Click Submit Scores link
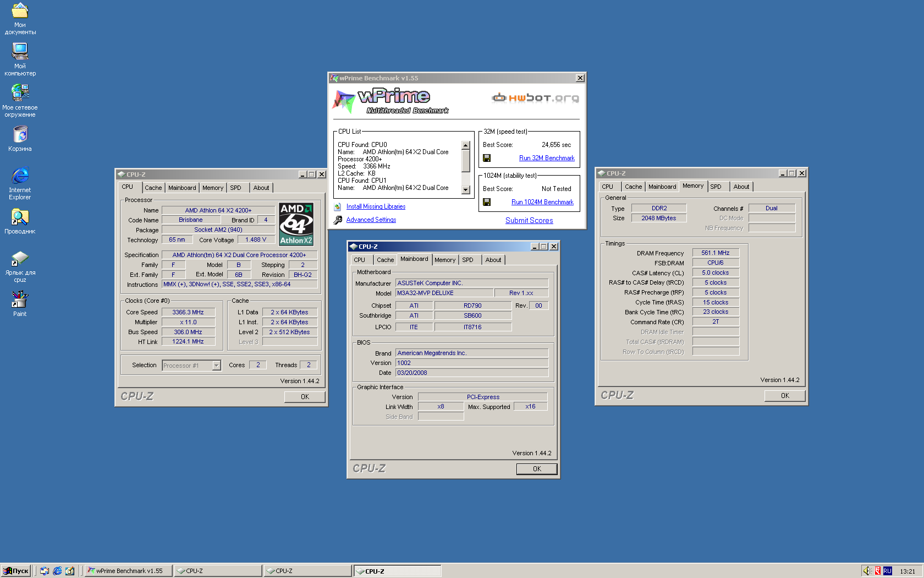This screenshot has height=578, width=924. coord(529,220)
